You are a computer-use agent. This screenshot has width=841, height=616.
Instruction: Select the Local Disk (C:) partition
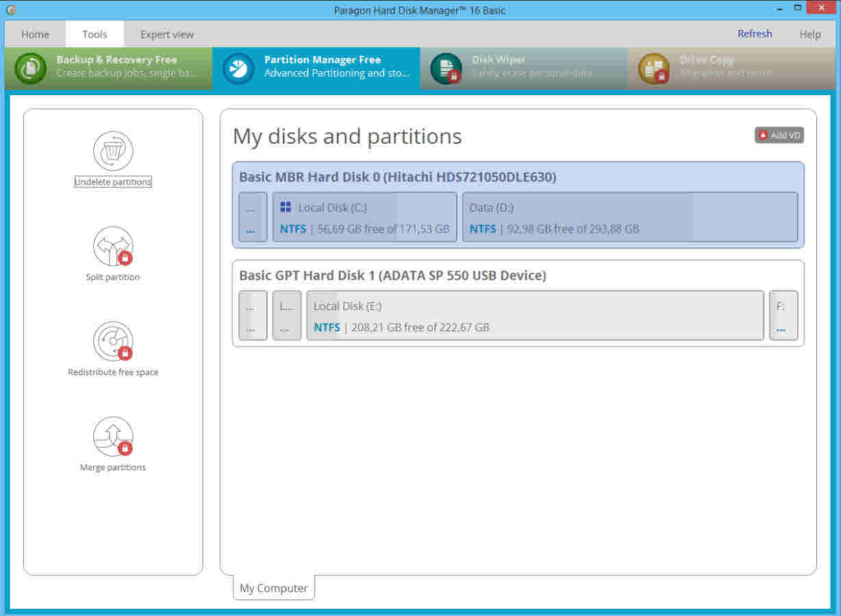tap(363, 218)
